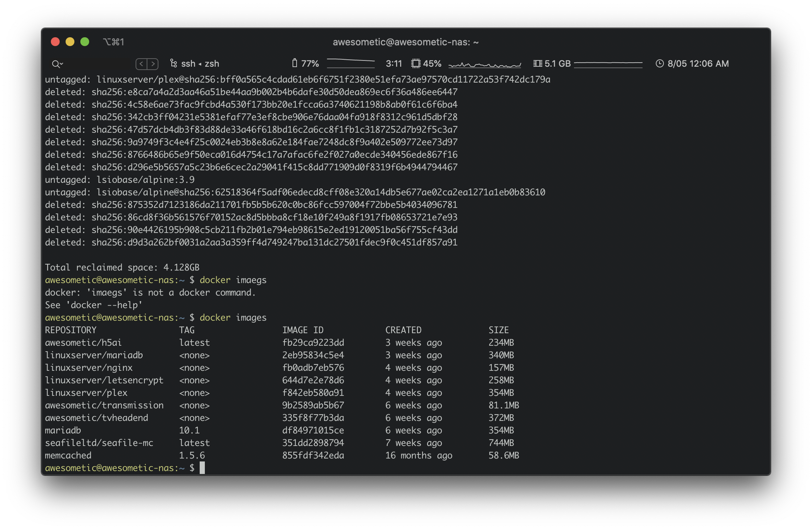Viewport: 812px width, 530px height.
Task: Click the memory icon beside 5.1 GB
Action: coord(538,63)
